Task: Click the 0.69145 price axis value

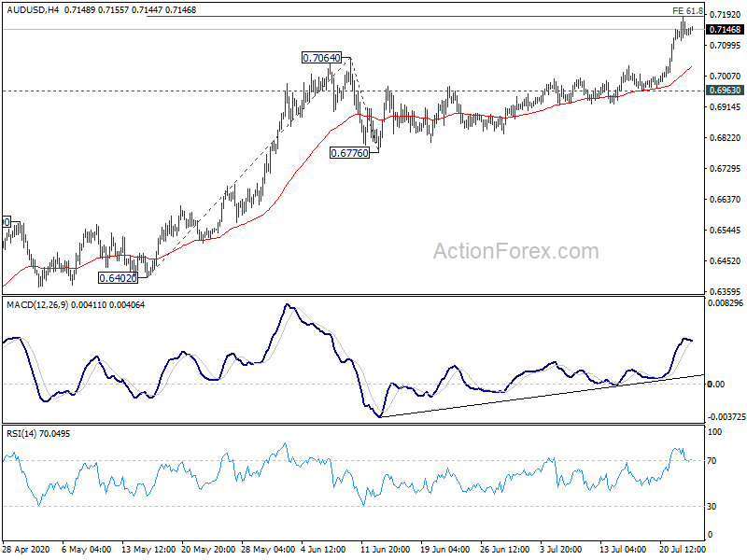Action: (726, 107)
